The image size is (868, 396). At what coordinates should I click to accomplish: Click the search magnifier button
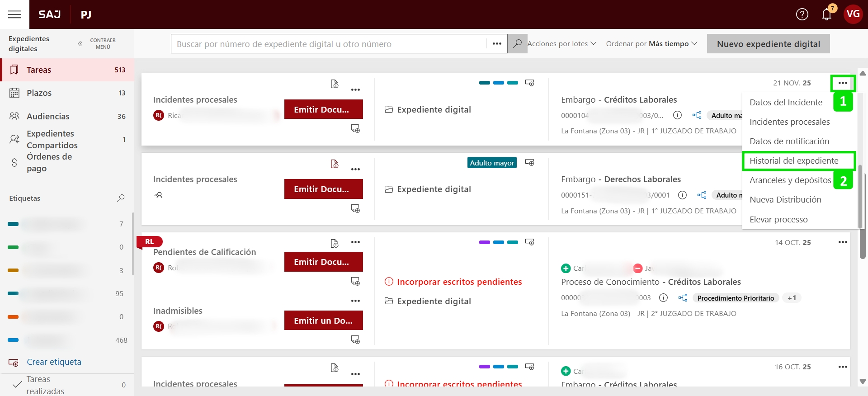pos(517,44)
